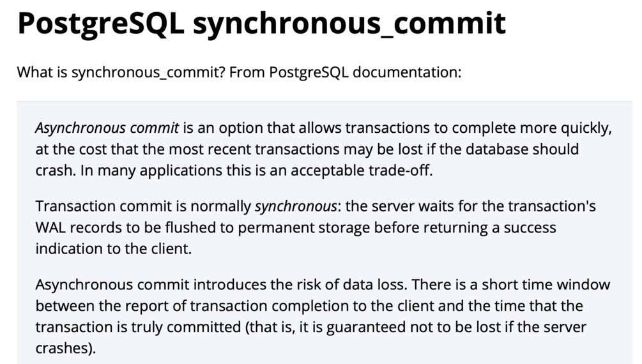Click the "What is synchronous_commit?" intro sentence
Viewport: 642px width, 364px height.
[x=121, y=72]
